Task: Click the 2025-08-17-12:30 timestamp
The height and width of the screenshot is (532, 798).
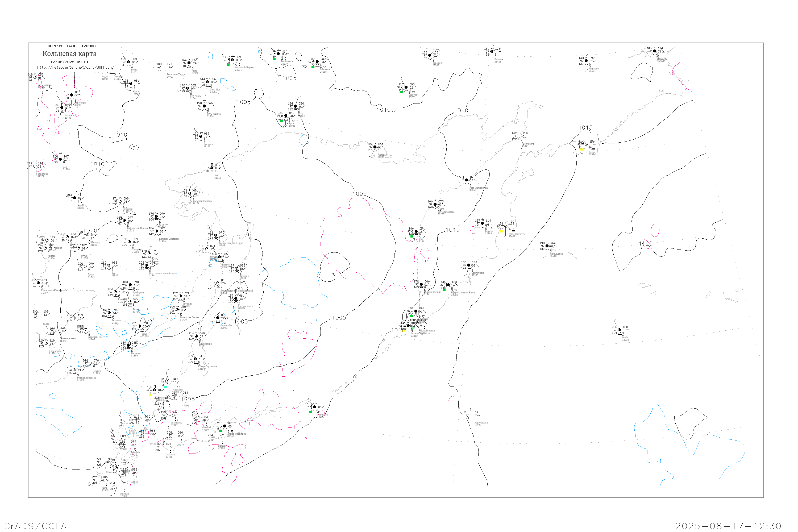Action: tap(728, 526)
